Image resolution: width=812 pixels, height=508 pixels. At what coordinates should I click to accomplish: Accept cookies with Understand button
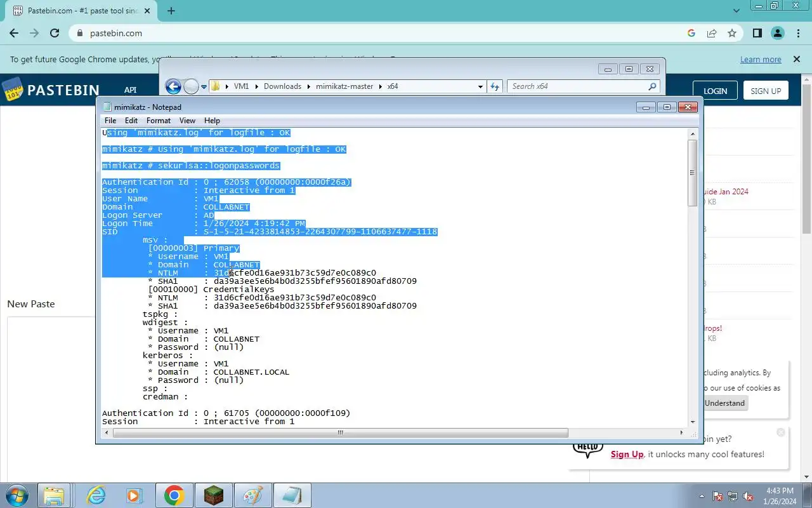(724, 403)
